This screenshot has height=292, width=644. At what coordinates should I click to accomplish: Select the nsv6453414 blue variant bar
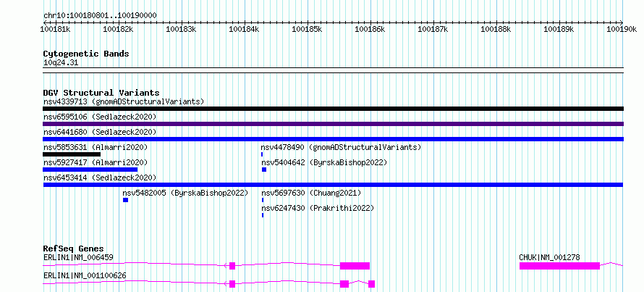(333, 185)
